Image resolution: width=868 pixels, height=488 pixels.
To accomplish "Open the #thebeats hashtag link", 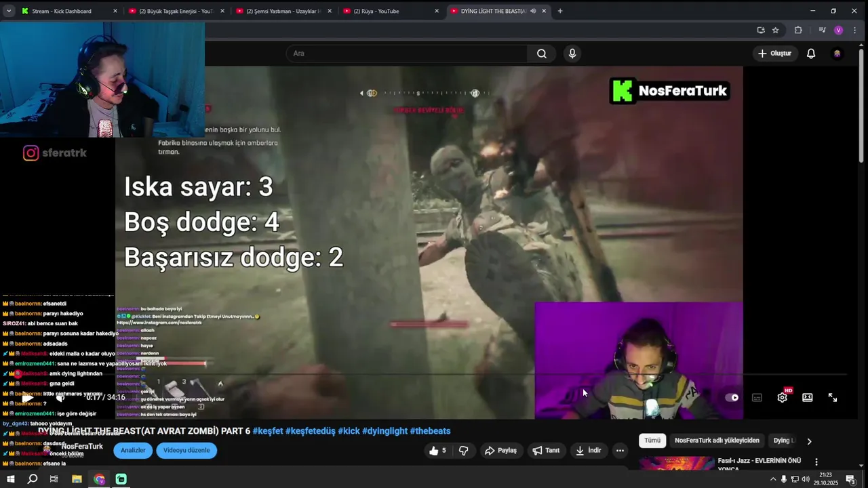I will click(430, 431).
